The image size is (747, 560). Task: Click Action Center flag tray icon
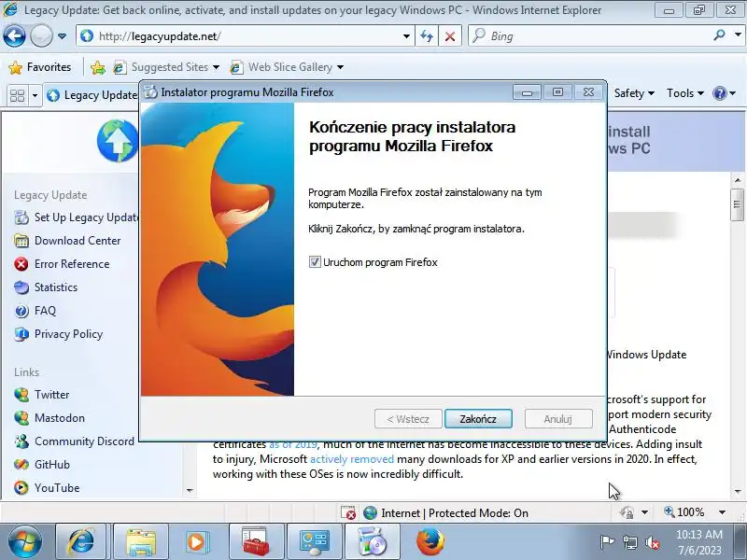pyautogui.click(x=606, y=542)
